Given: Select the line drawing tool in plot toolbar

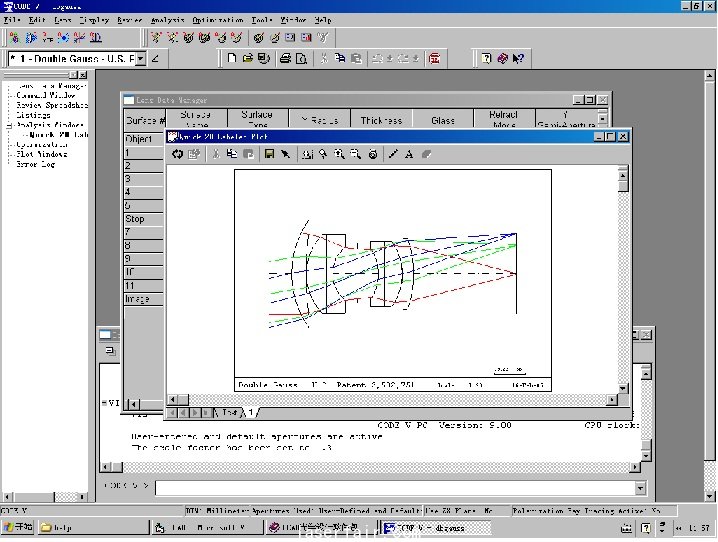Looking at the screenshot, I should 393,154.
